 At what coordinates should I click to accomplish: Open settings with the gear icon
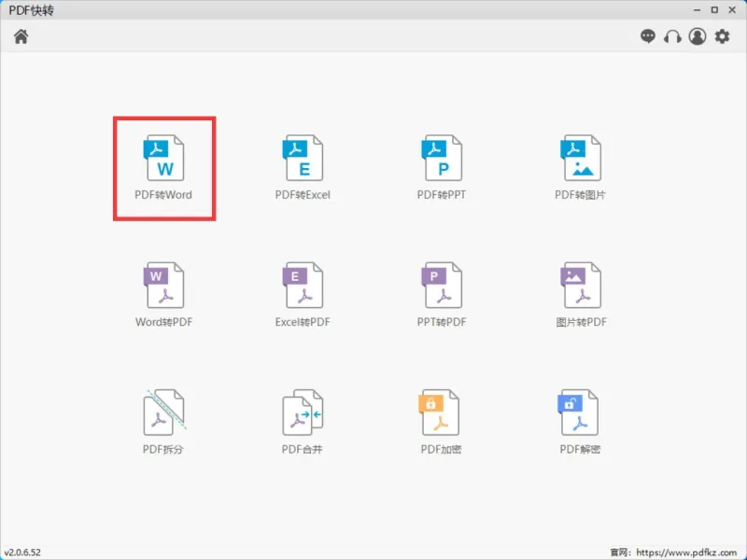click(x=722, y=36)
